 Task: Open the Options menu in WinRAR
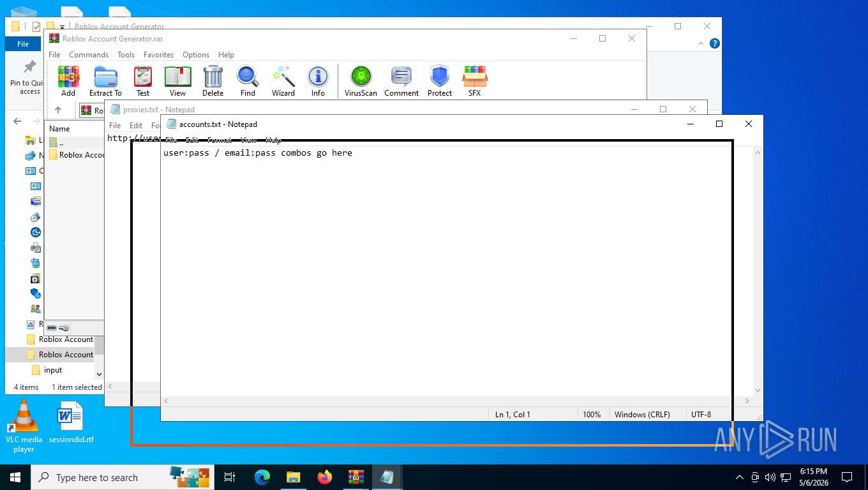tap(196, 55)
